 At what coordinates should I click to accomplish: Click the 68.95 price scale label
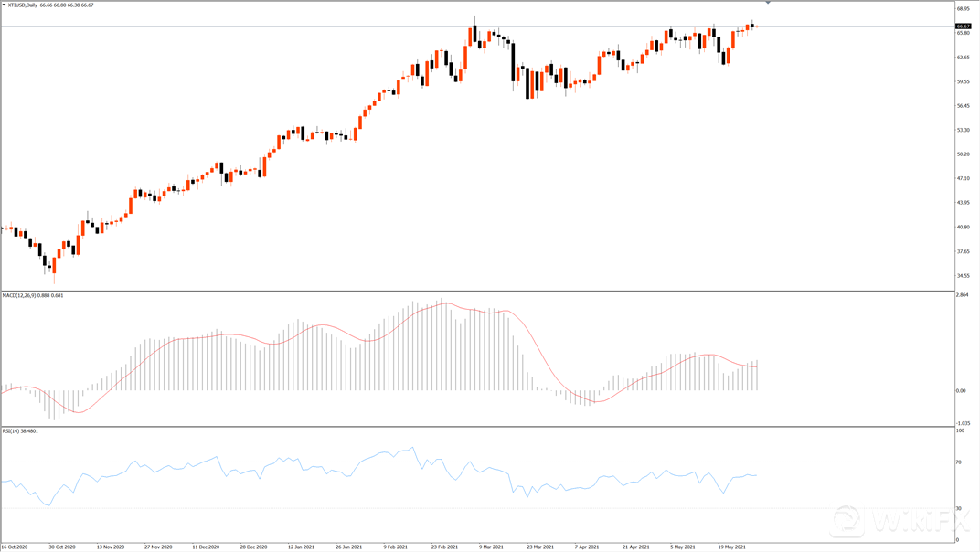(963, 9)
